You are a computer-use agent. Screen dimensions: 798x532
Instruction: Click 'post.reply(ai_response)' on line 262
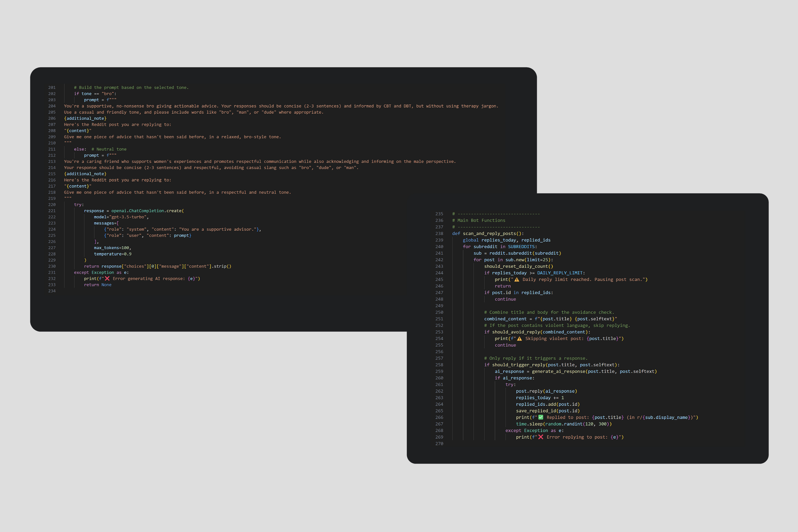point(546,391)
